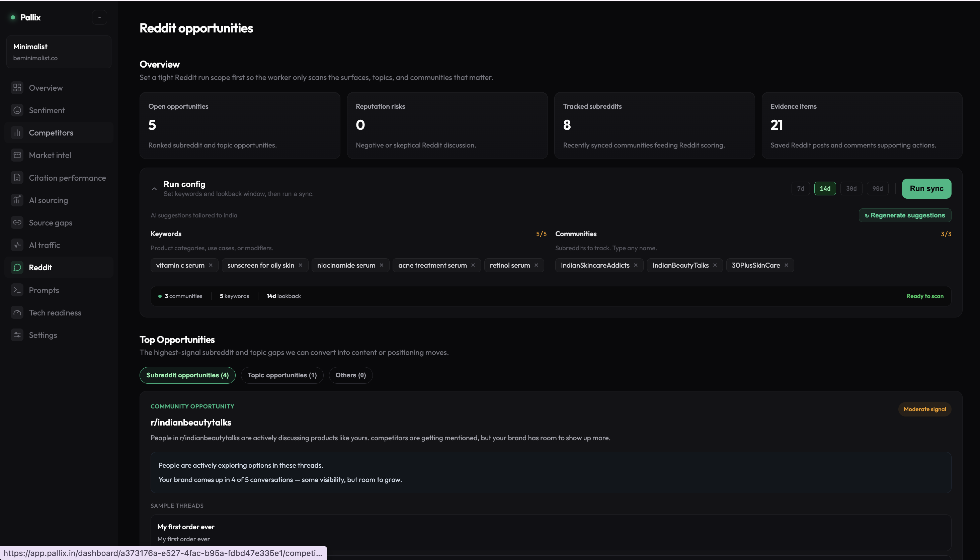Click the 14d lookback summary text
Viewport: 980px width, 560px height.
[x=283, y=296]
